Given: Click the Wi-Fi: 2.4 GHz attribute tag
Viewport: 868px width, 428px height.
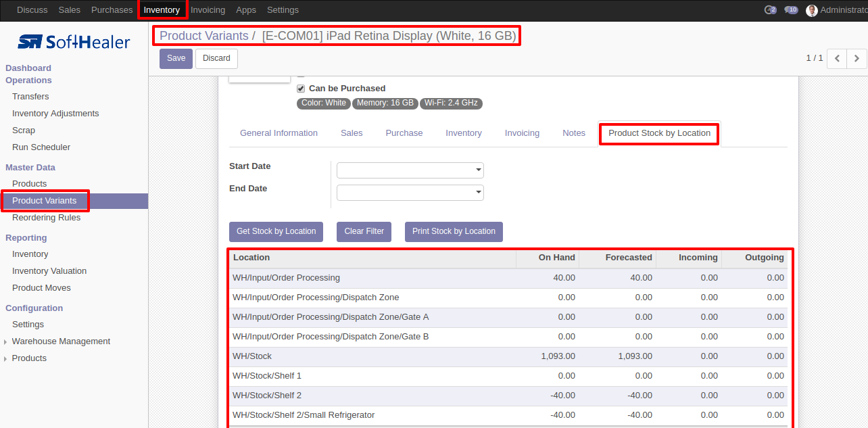Looking at the screenshot, I should pos(451,103).
